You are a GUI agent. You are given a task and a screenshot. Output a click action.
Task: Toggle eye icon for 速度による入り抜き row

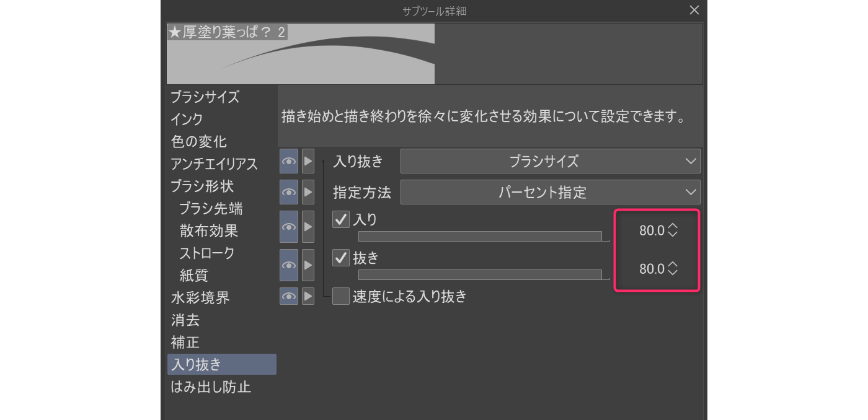tap(289, 297)
